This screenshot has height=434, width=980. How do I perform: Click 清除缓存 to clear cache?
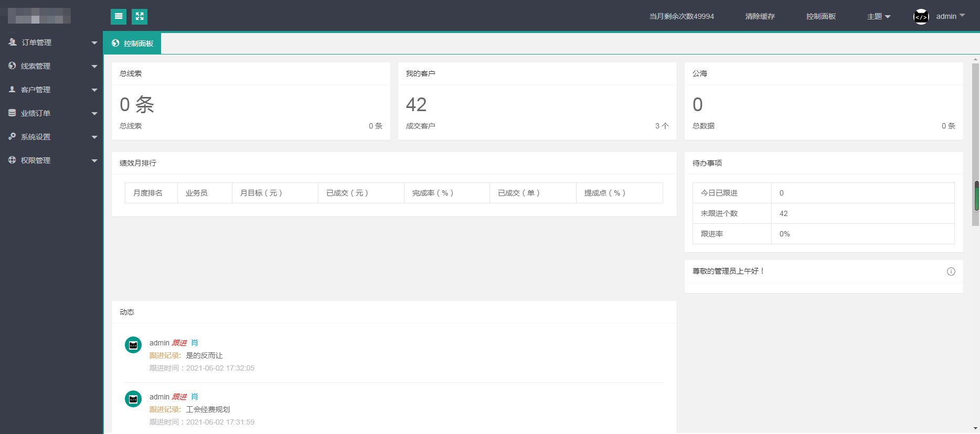pyautogui.click(x=760, y=17)
